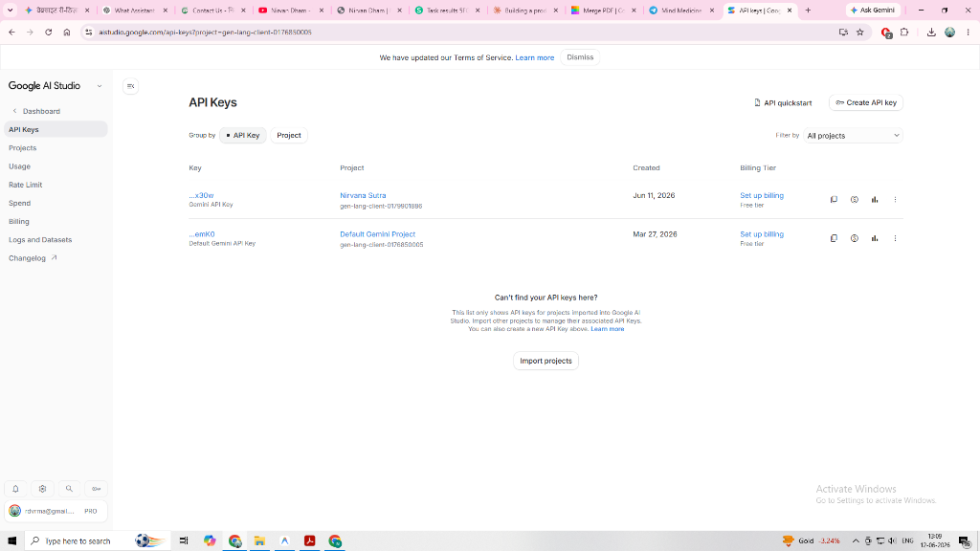Viewport: 980px width, 551px height.
Task: Collapse the sidebar with the panel icon
Action: [x=130, y=86]
